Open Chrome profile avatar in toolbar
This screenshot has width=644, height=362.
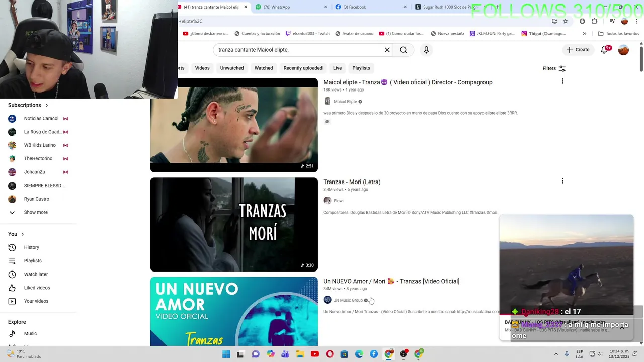pos(624,21)
